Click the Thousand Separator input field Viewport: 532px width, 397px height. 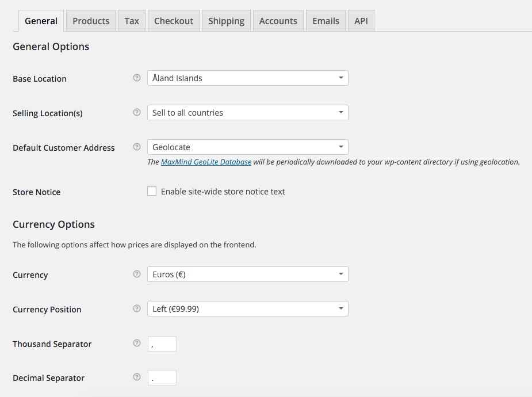pyautogui.click(x=162, y=344)
